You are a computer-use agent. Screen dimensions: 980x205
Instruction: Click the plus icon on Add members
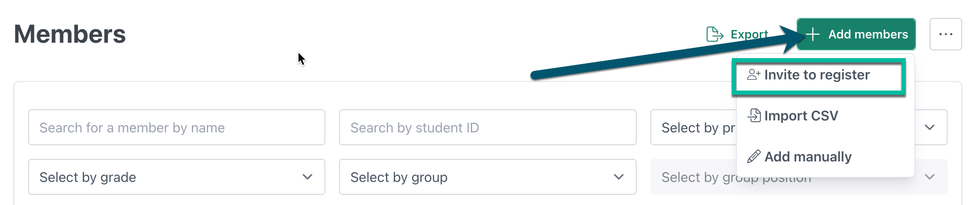coord(813,34)
